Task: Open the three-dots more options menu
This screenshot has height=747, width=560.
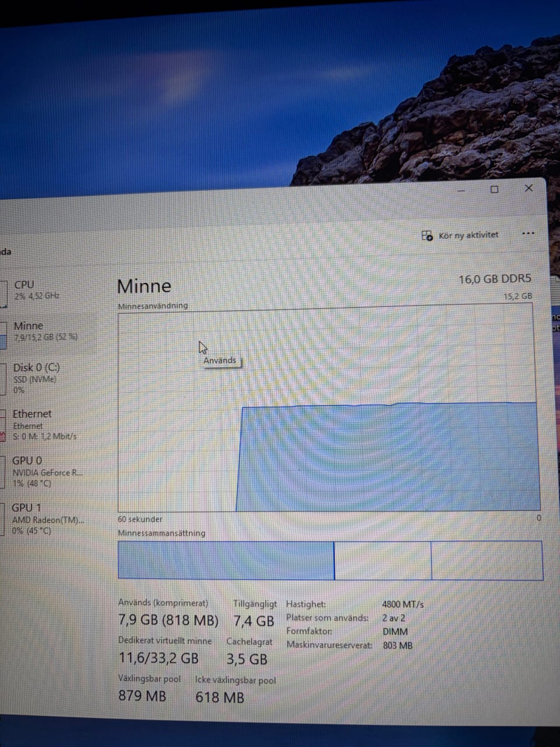Action: click(x=528, y=233)
